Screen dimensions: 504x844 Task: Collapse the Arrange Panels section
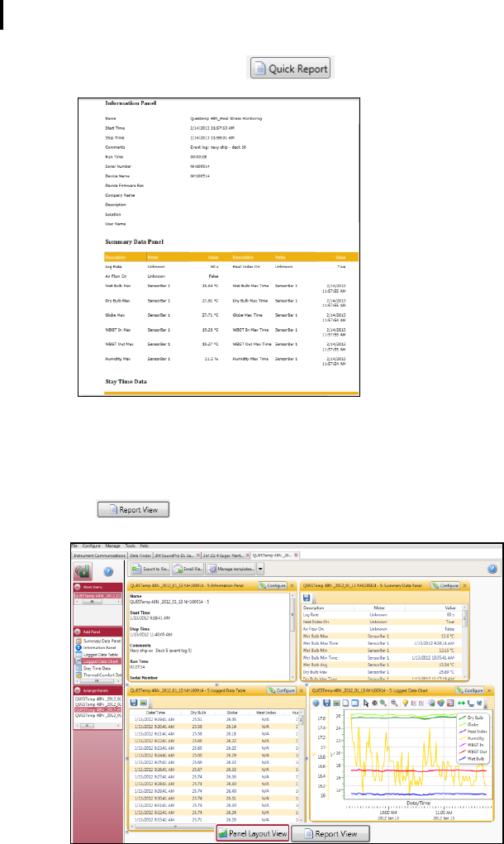[x=78, y=690]
